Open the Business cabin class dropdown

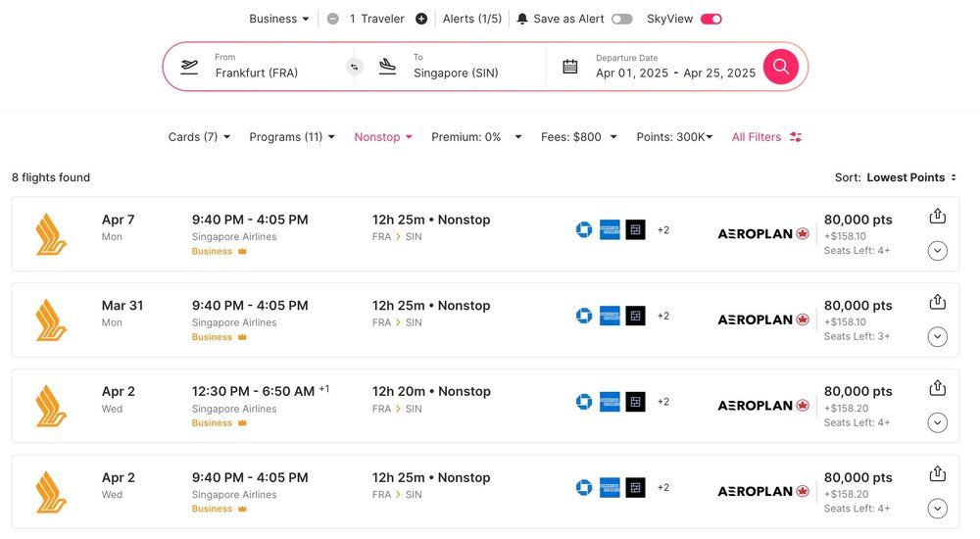tap(279, 19)
